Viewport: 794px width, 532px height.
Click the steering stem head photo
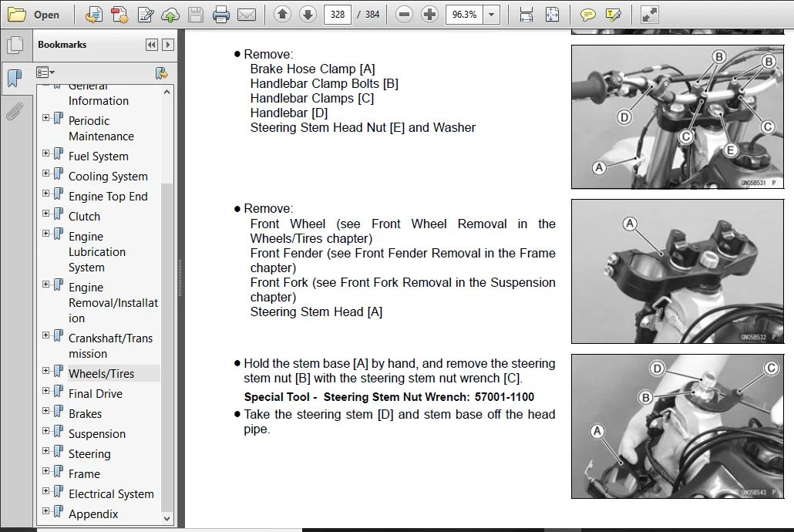click(x=678, y=271)
